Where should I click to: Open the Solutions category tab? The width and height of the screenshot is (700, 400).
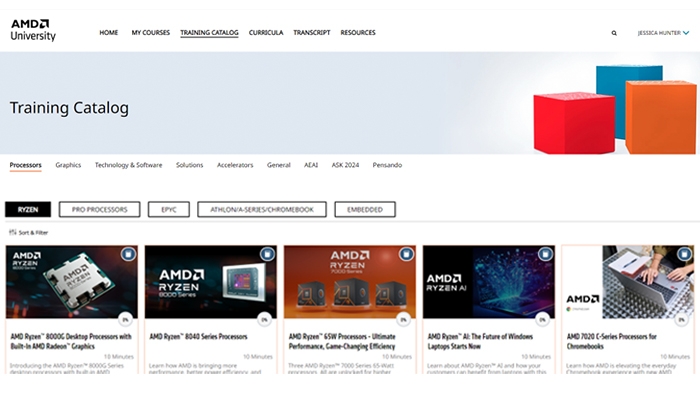tap(189, 165)
